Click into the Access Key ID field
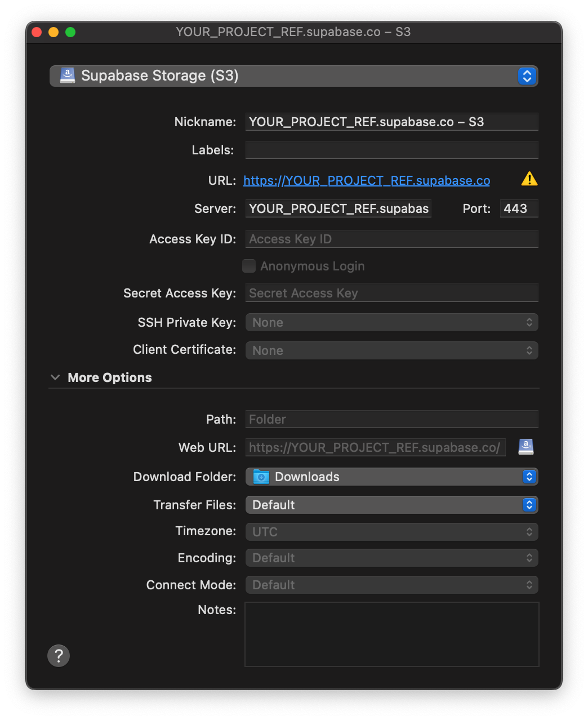Image resolution: width=588 pixels, height=720 pixels. pyautogui.click(x=392, y=239)
